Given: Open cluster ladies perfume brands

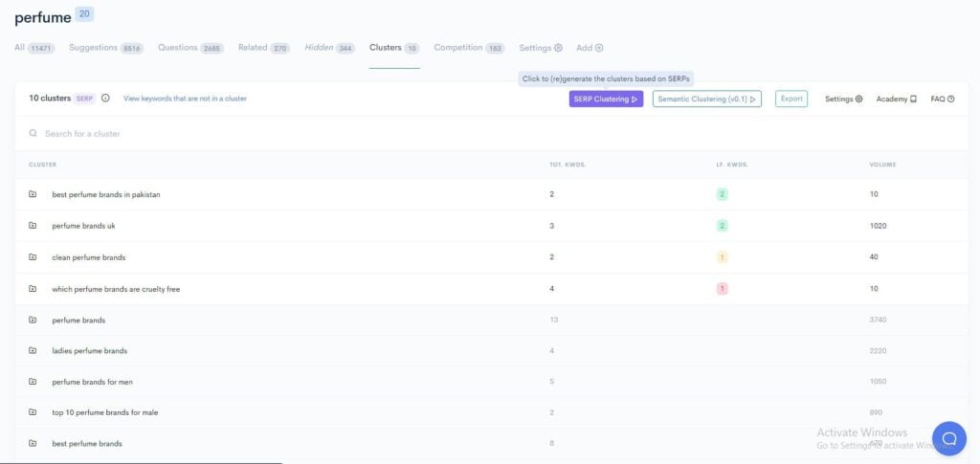Looking at the screenshot, I should tap(89, 351).
